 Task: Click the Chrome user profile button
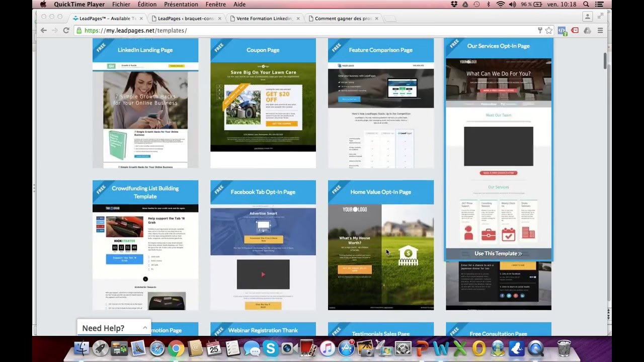pyautogui.click(x=587, y=17)
